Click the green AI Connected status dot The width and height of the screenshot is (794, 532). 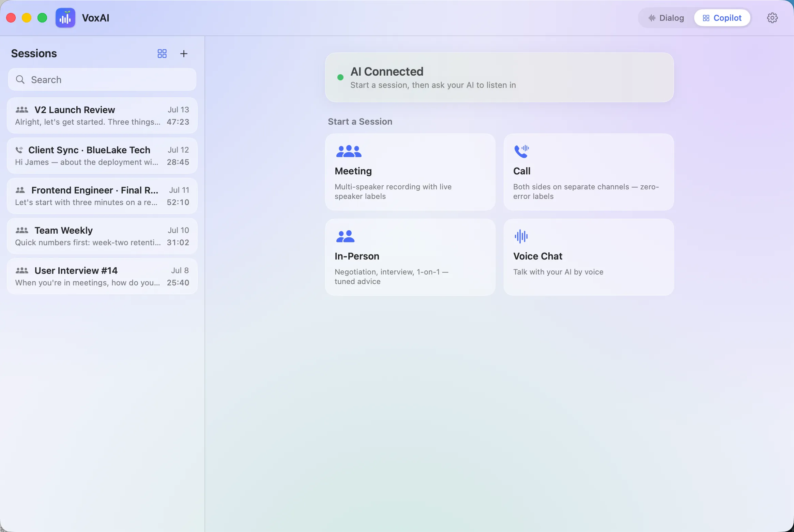340,77
